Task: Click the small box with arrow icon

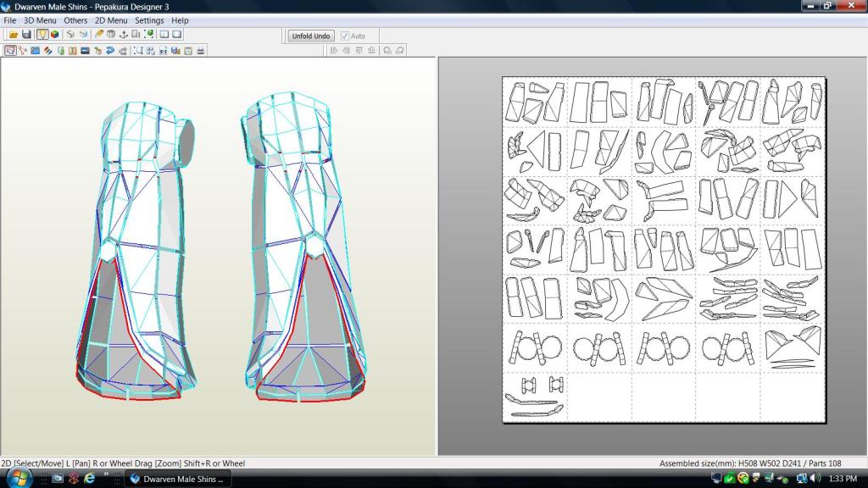Action: [98, 50]
